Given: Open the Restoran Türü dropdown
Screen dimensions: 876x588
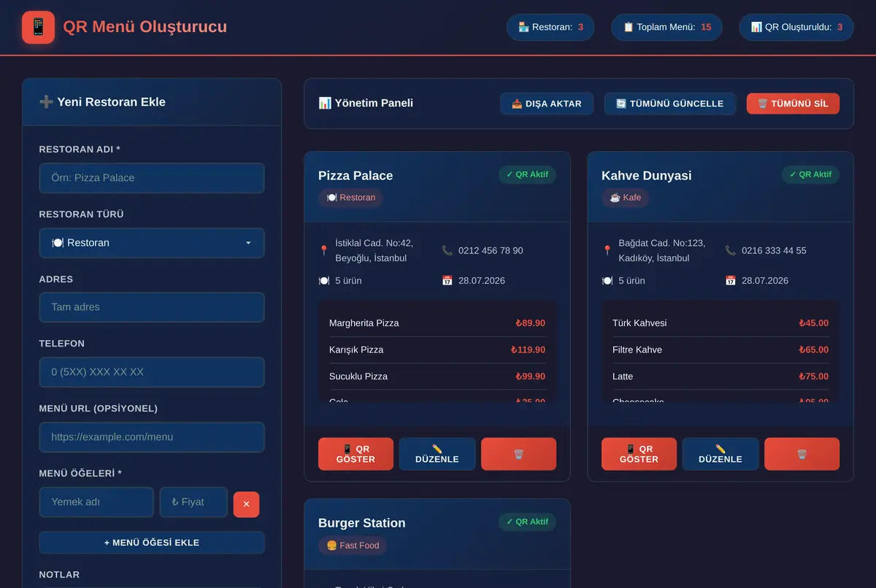Looking at the screenshot, I should pos(152,243).
